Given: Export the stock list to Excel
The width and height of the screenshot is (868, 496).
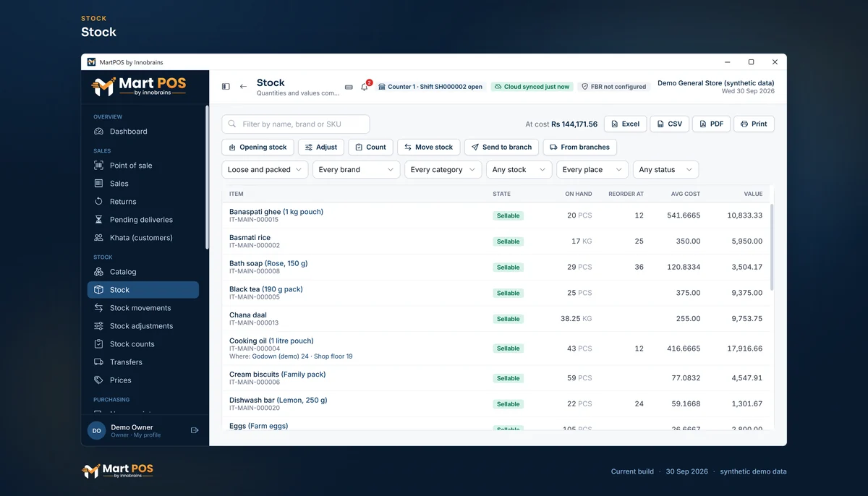Looking at the screenshot, I should coord(626,124).
